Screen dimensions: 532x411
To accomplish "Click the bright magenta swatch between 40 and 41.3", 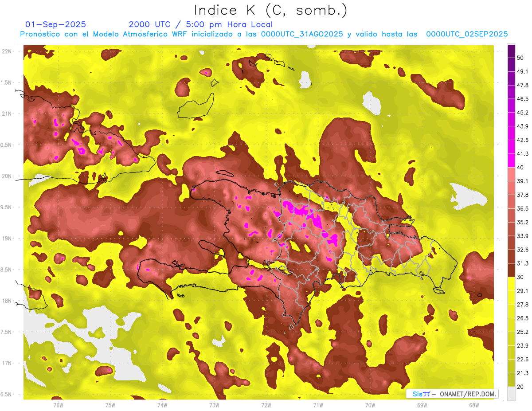I will 511,160.
